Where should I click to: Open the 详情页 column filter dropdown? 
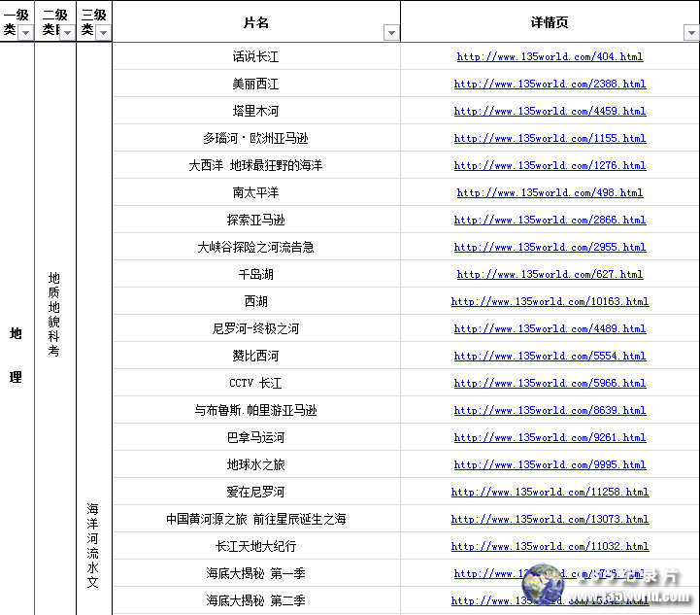click(691, 33)
